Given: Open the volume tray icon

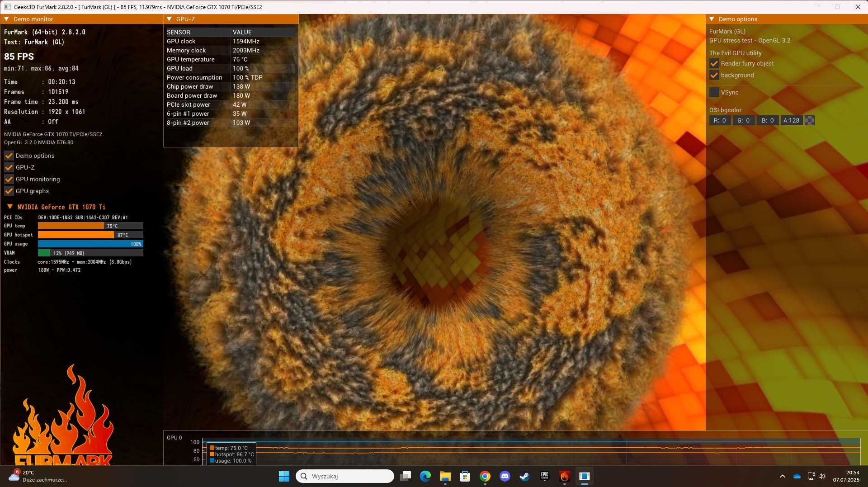Looking at the screenshot, I should [x=822, y=476].
